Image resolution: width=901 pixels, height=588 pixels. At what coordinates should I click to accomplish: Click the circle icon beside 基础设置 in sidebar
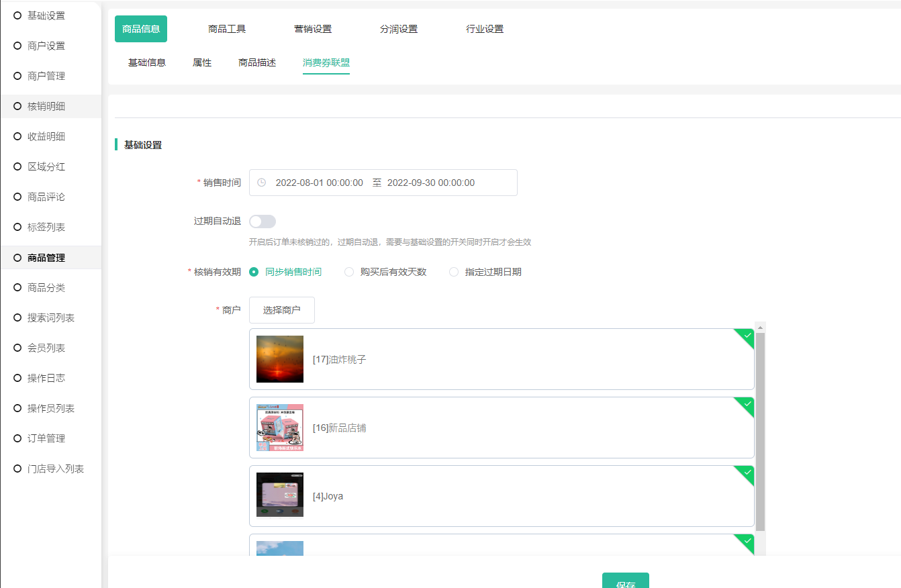tap(17, 15)
